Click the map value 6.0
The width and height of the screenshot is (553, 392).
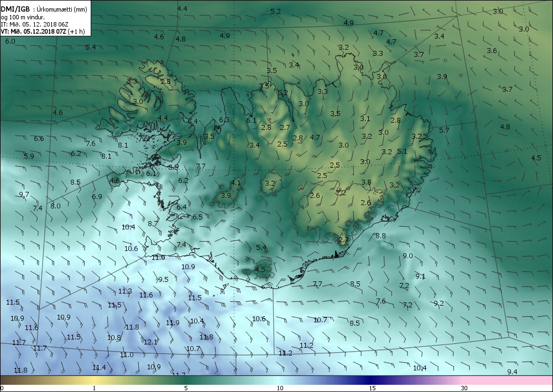click(x=10, y=41)
